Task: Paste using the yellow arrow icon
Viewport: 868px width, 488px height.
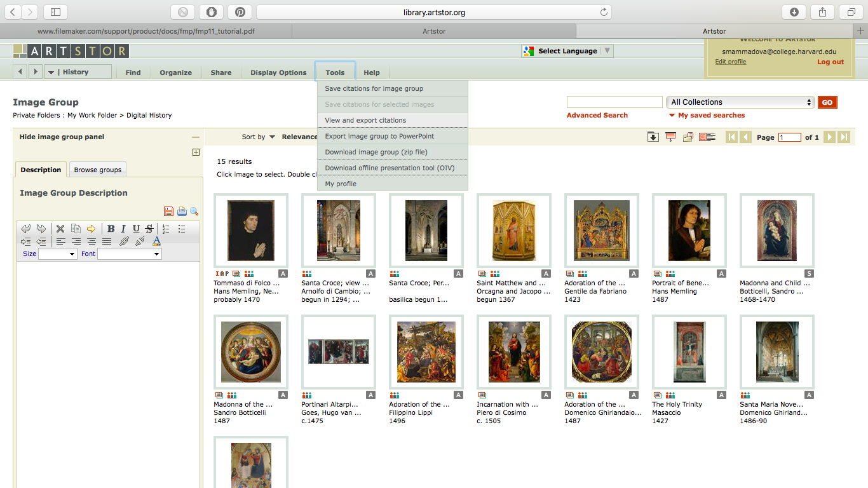Action: point(91,229)
